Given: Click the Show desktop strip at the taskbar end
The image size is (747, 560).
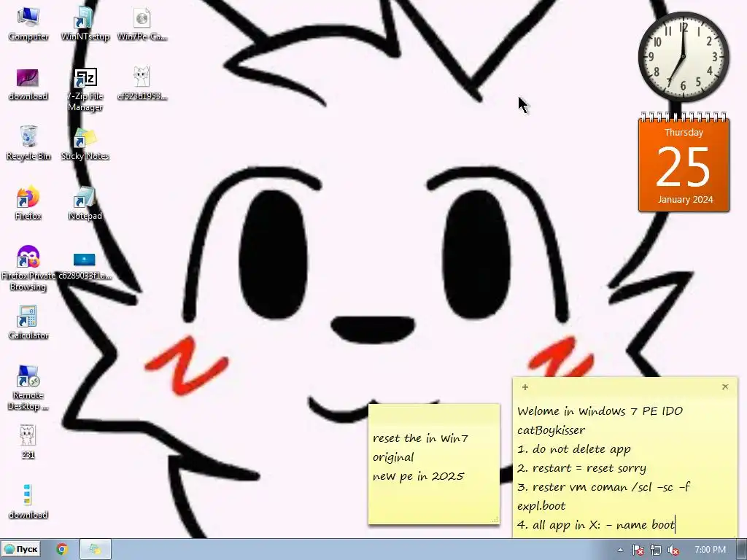Looking at the screenshot, I should click(742, 550).
